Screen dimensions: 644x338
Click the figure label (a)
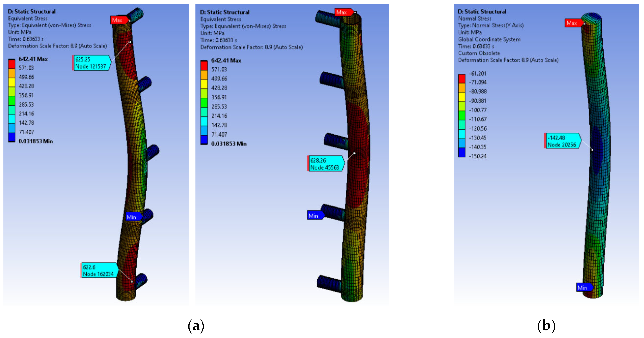click(196, 326)
